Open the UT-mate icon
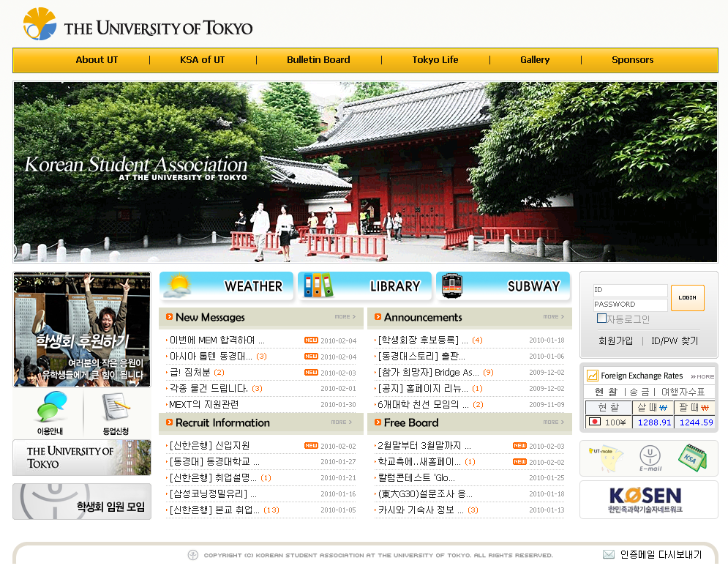The width and height of the screenshot is (728, 585). click(606, 458)
